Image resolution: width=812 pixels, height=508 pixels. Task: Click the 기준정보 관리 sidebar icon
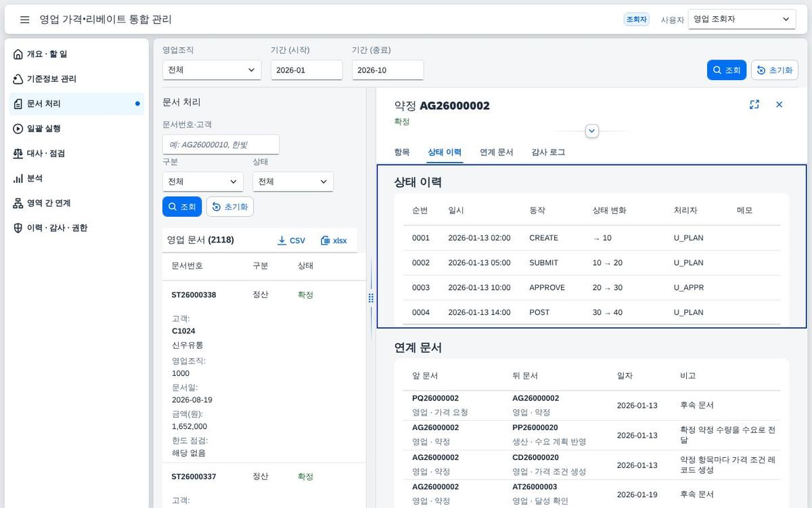coord(18,79)
